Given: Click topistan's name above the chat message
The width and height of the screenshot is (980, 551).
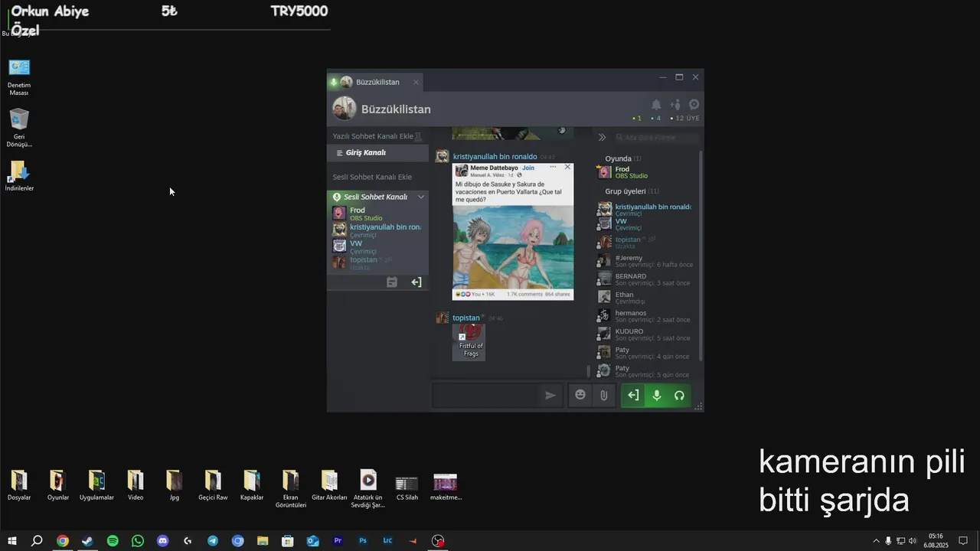Looking at the screenshot, I should point(465,318).
